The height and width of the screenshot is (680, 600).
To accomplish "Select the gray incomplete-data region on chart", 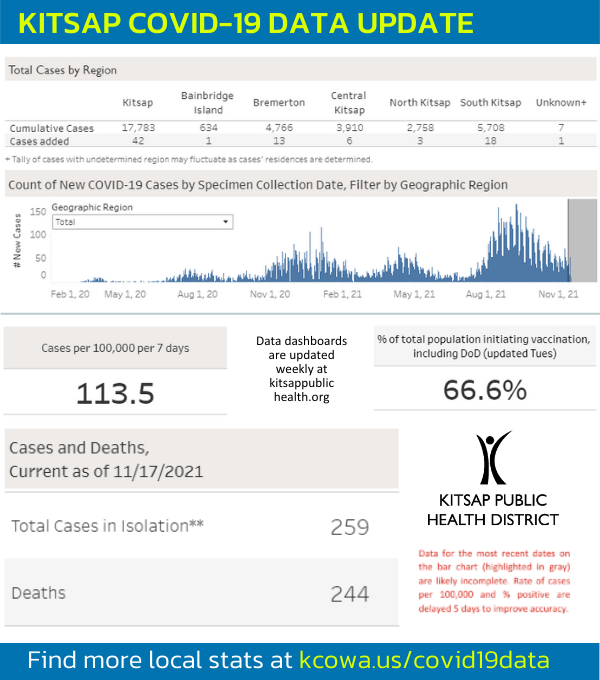I will pos(581,240).
